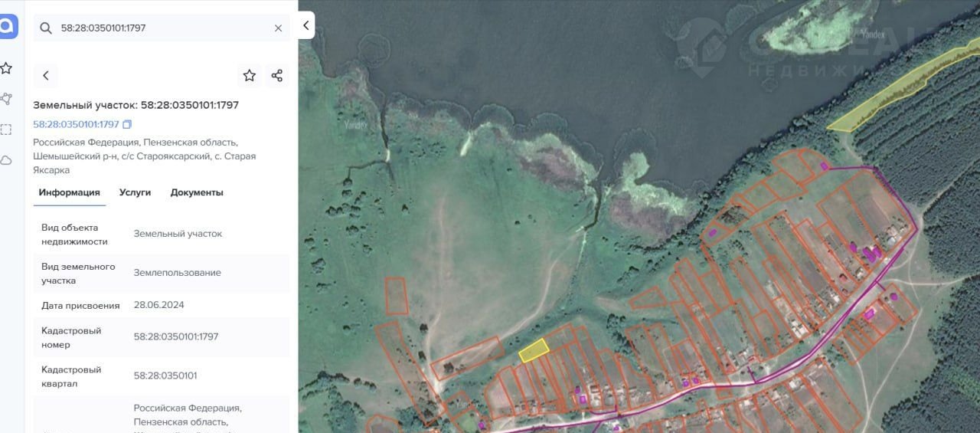Switch to the Документы tab
Screen dimensions: 980x433
(197, 192)
